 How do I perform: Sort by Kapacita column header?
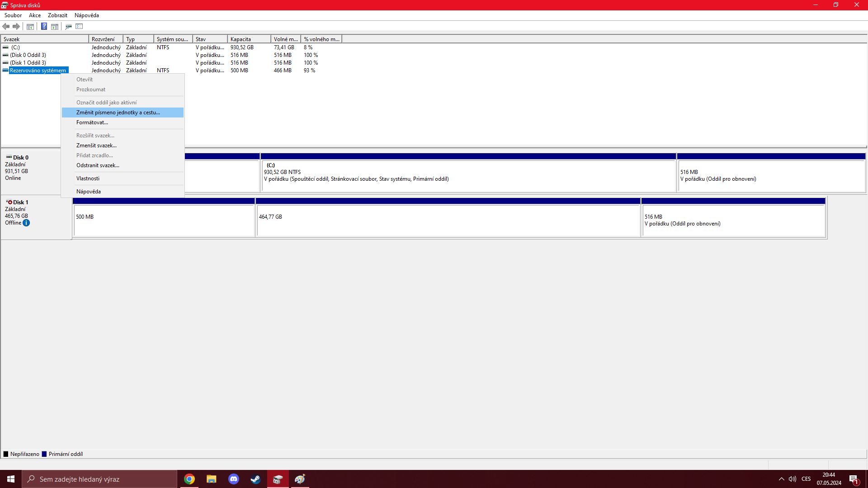tap(249, 39)
